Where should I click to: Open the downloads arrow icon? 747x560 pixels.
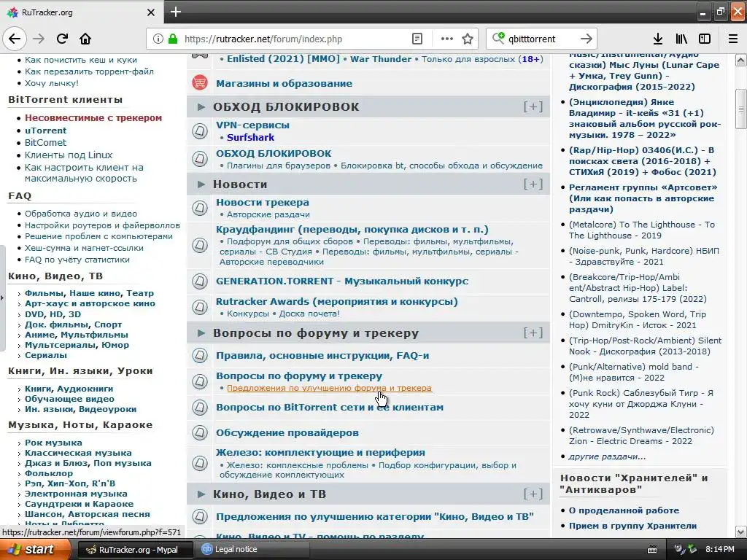point(658,39)
